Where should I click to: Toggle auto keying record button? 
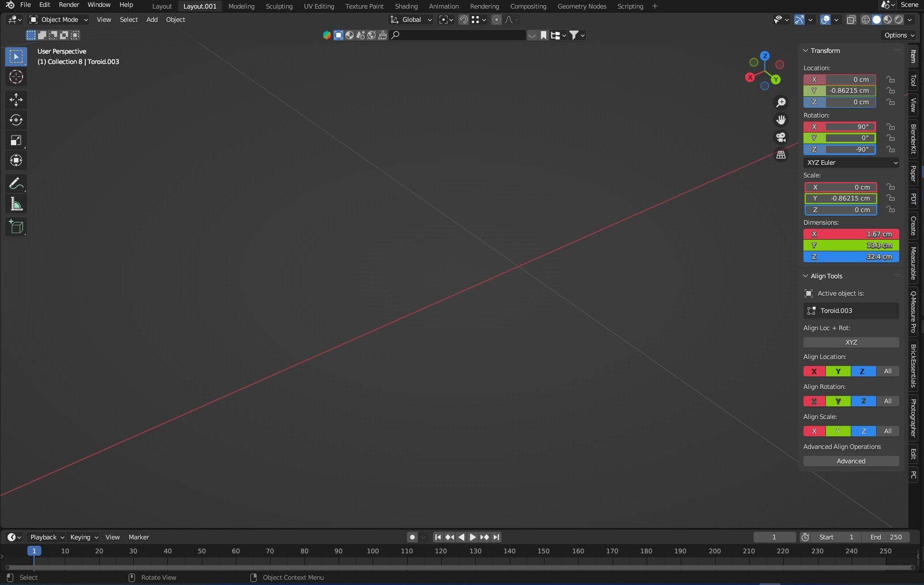412,537
